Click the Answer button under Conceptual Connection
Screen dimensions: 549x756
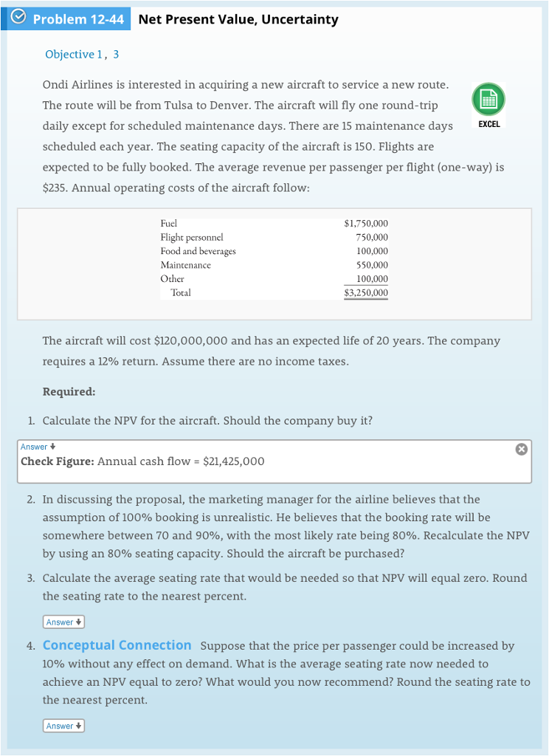pyautogui.click(x=63, y=725)
